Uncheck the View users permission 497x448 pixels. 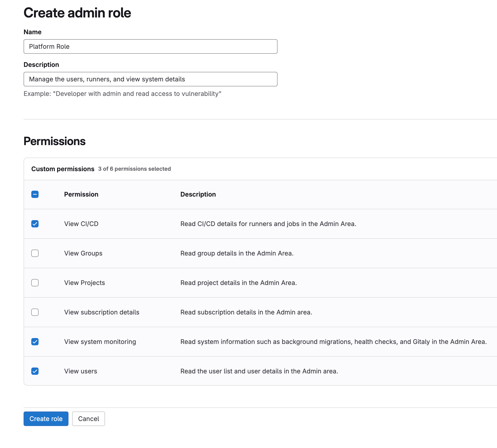point(35,371)
